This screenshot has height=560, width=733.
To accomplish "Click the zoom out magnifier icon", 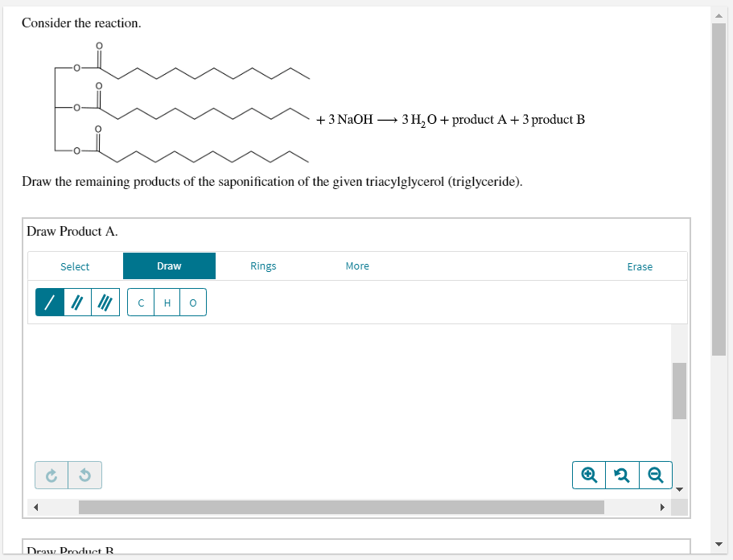I will [656, 475].
